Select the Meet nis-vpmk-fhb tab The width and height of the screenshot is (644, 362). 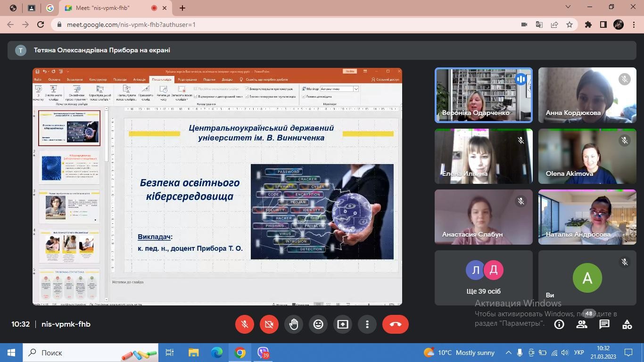tap(108, 8)
